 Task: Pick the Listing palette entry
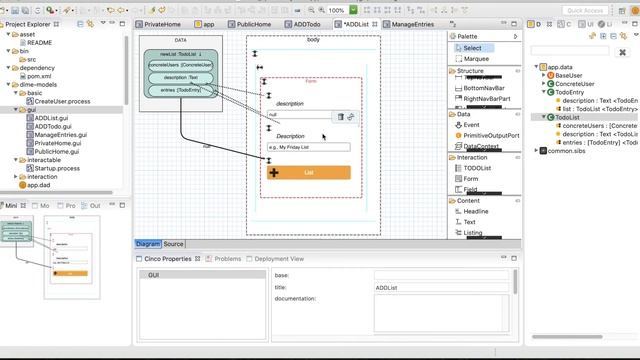[x=468, y=233]
